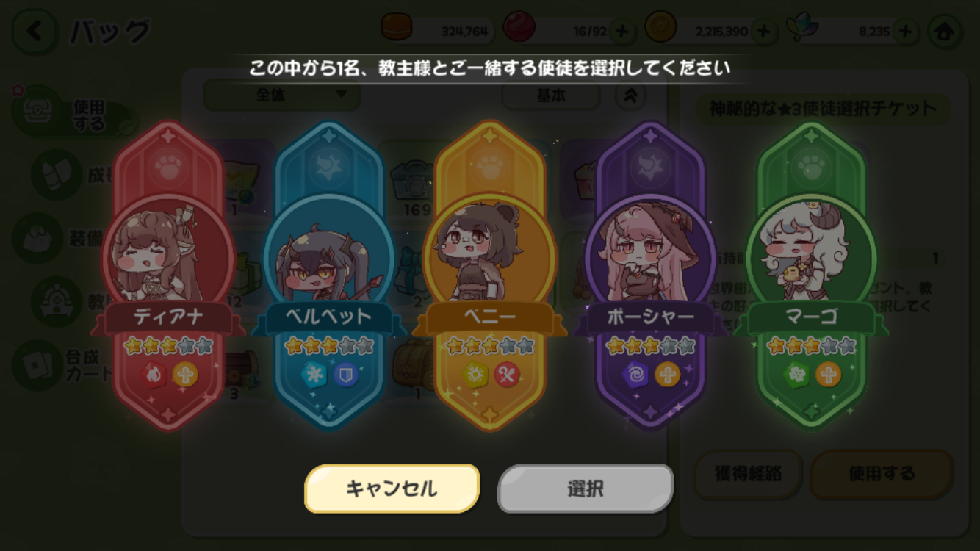Tap the crossed tools icon under ベニー

tap(506, 375)
